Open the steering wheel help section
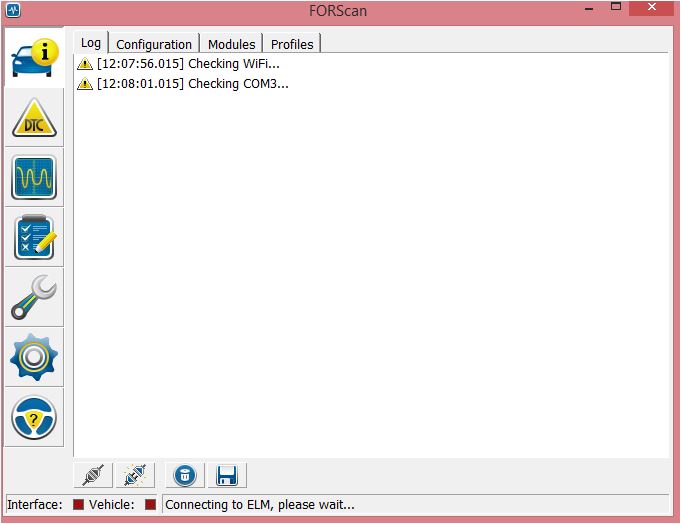Image resolution: width=681 pixels, height=524 pixels. pos(34,418)
